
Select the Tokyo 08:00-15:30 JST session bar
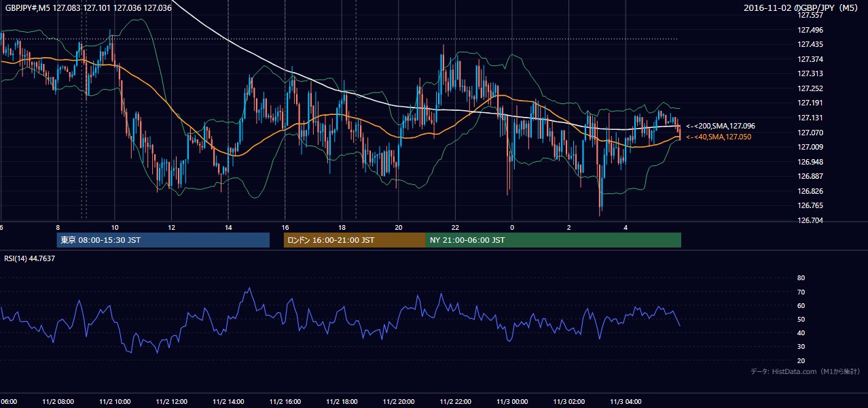(163, 240)
